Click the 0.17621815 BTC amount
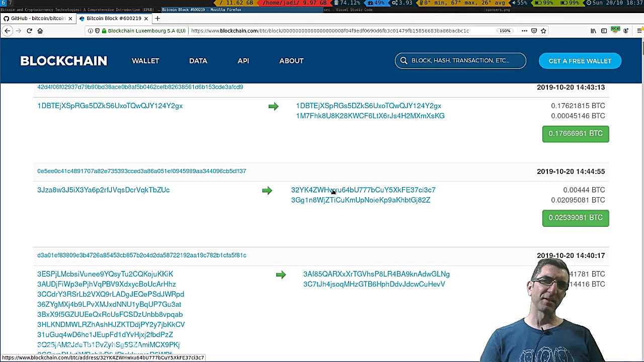 pos(578,106)
